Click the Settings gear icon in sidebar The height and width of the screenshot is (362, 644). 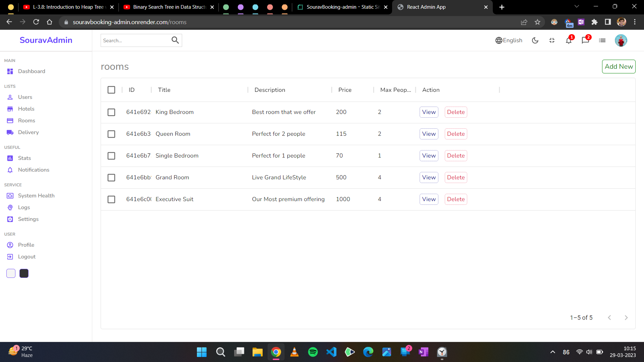pos(10,219)
